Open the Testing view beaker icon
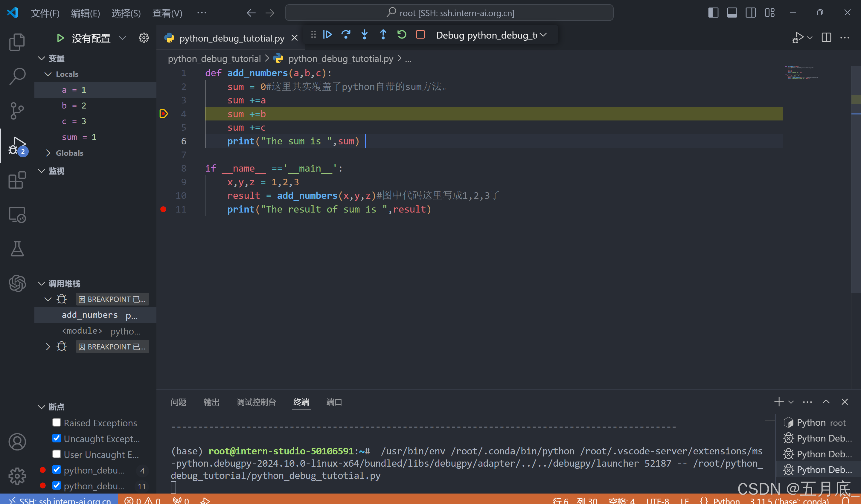Screen dimensions: 861x504 17,249
